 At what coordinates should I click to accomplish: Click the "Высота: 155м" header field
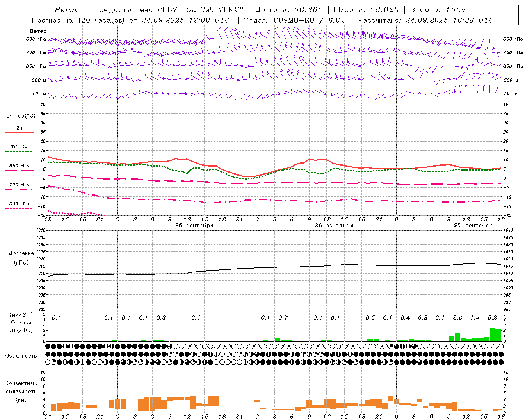[438, 10]
